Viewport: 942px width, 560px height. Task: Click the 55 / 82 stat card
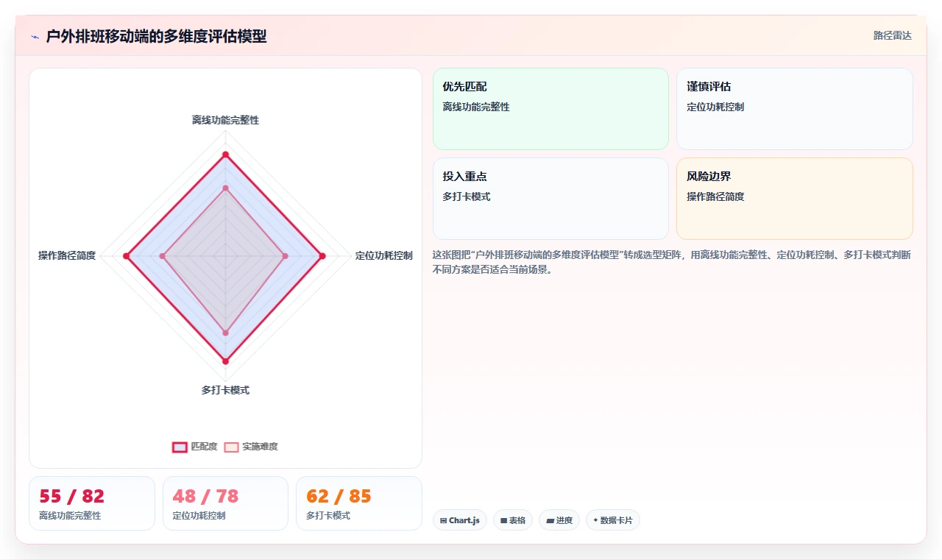click(92, 503)
